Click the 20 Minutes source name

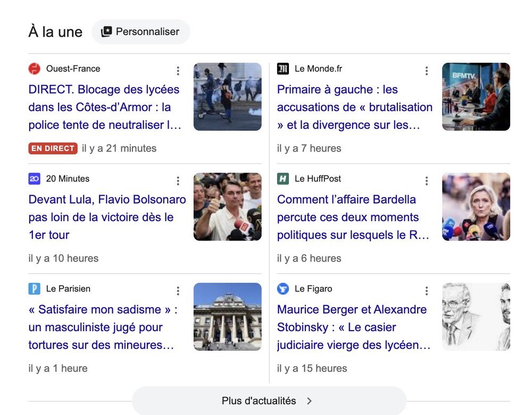[x=68, y=179]
